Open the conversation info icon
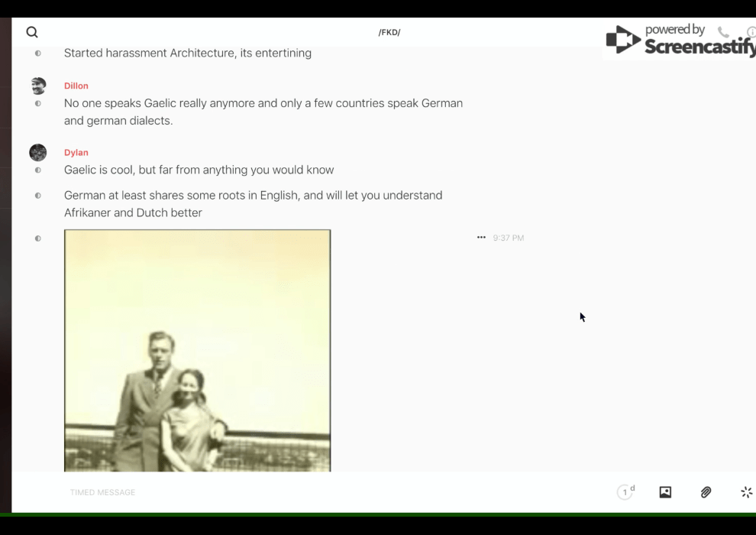 click(751, 32)
